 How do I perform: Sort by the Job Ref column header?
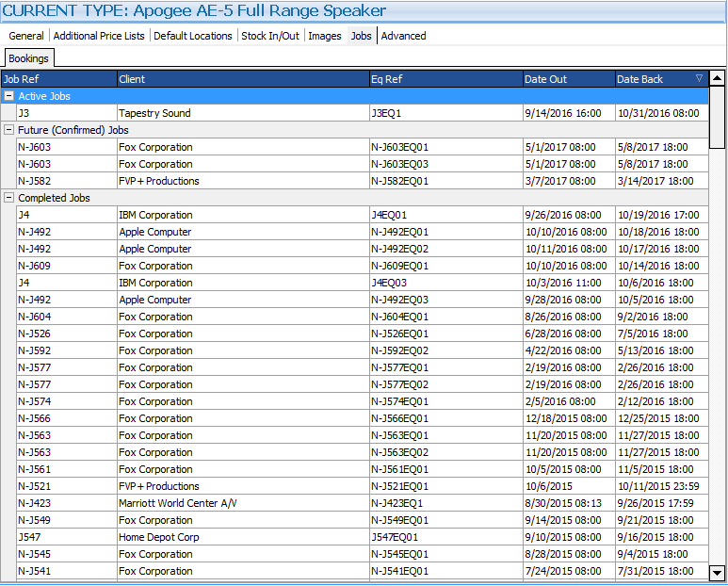click(x=58, y=79)
